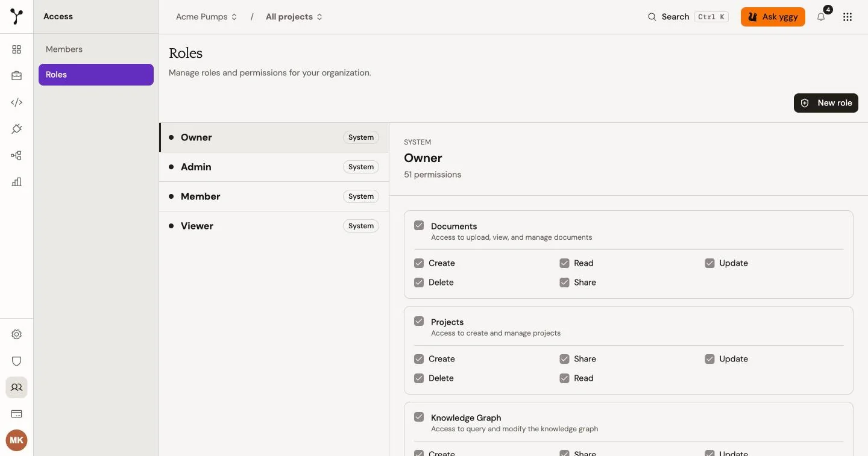Open the apps grid menu icon
The image size is (868, 456).
pos(848,17)
